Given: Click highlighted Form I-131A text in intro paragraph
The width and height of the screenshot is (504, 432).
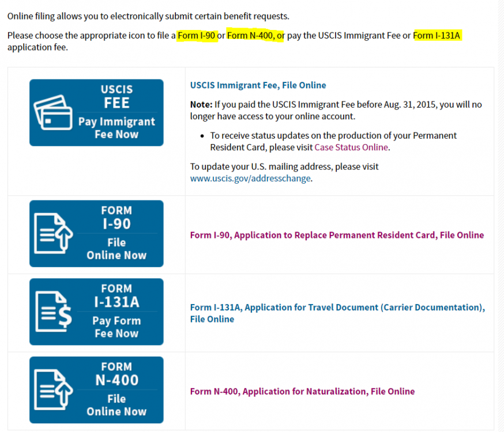Looking at the screenshot, I should (x=437, y=35).
